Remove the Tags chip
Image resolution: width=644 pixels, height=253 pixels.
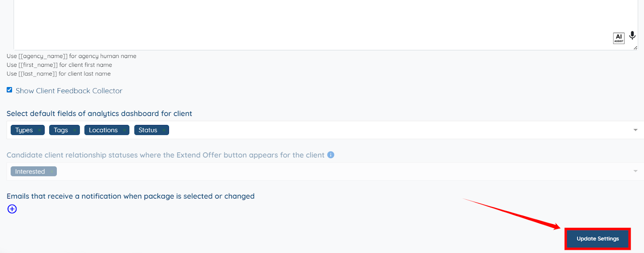click(x=74, y=130)
